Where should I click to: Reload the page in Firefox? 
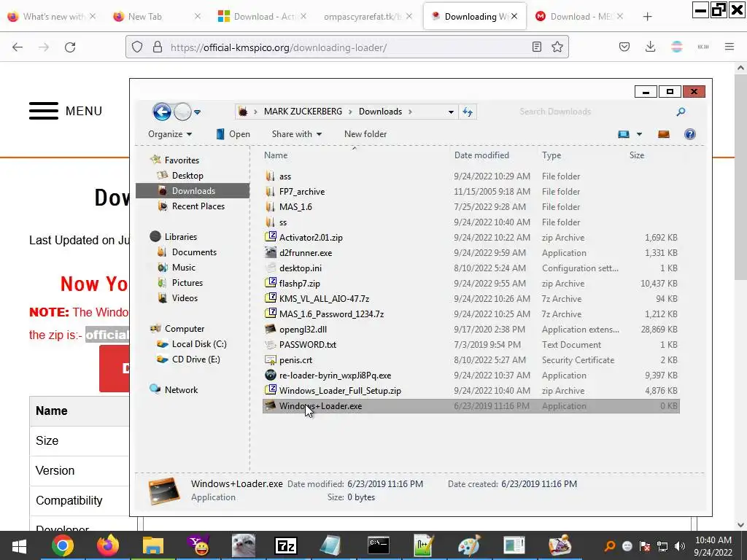coord(70,47)
